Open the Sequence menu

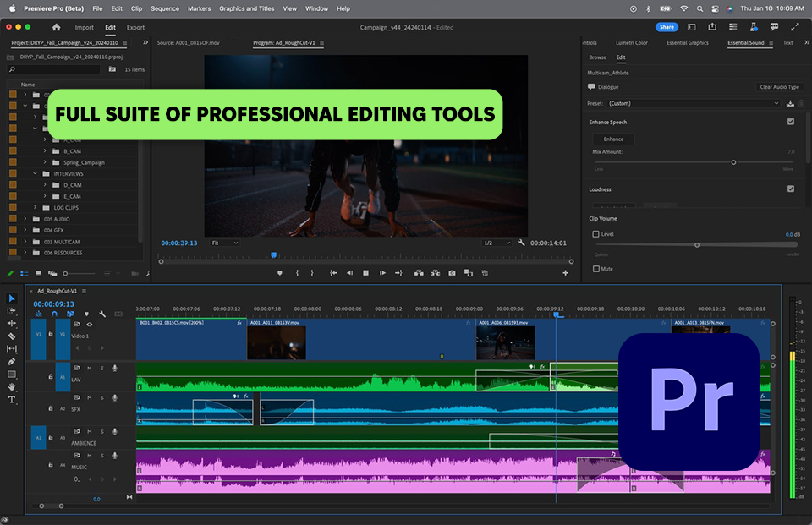[x=164, y=8]
